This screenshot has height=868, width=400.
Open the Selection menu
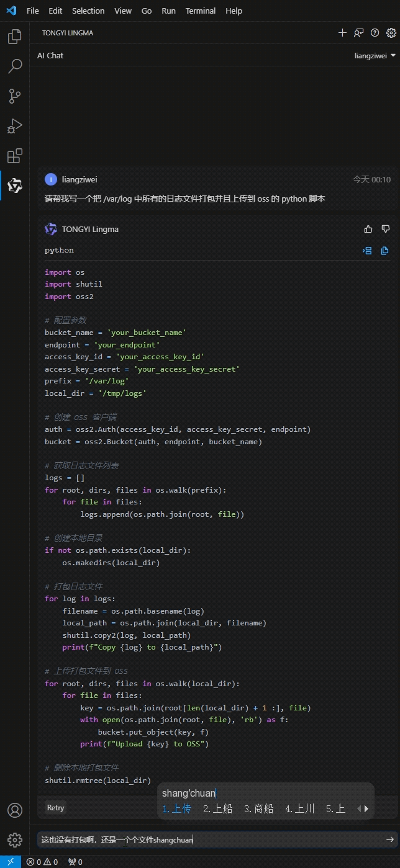(x=88, y=11)
